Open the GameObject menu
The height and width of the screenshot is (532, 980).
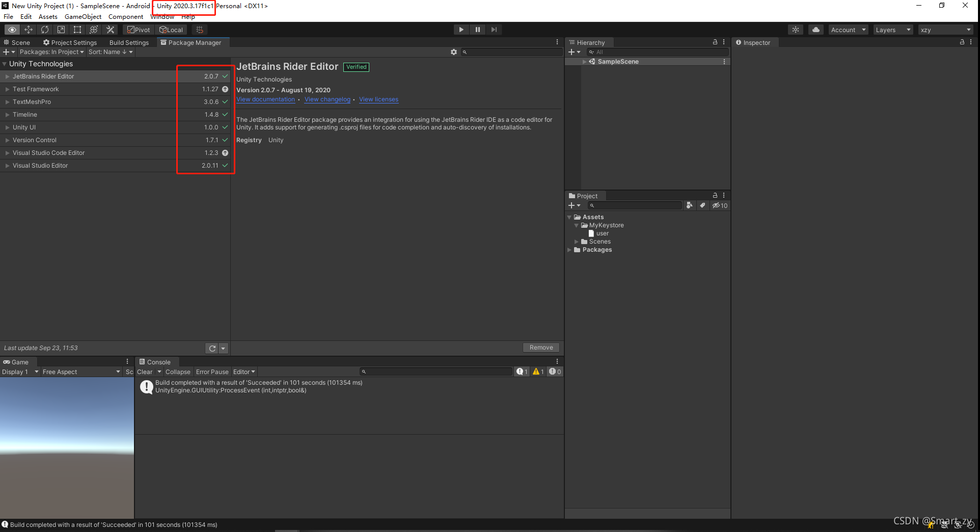click(x=83, y=17)
